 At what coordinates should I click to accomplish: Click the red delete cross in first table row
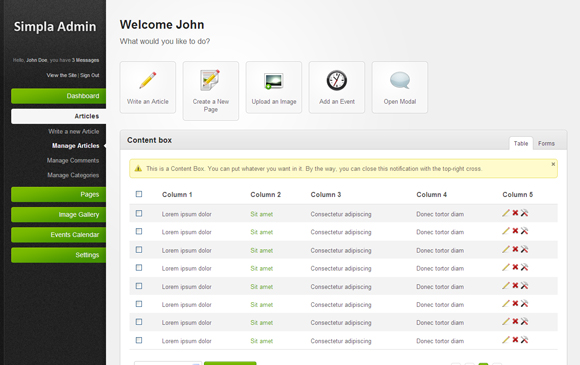point(515,213)
